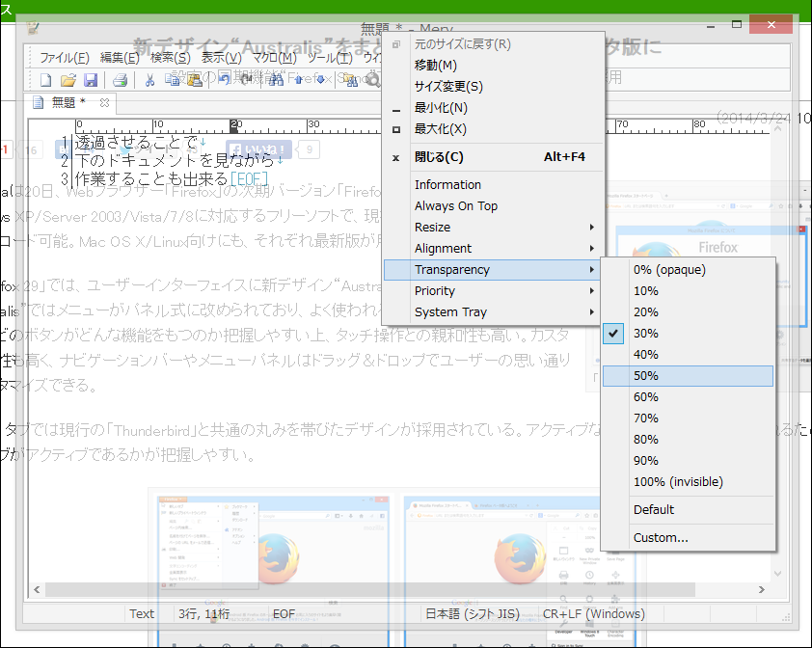Click the document icon on 無題 tab

(x=38, y=102)
